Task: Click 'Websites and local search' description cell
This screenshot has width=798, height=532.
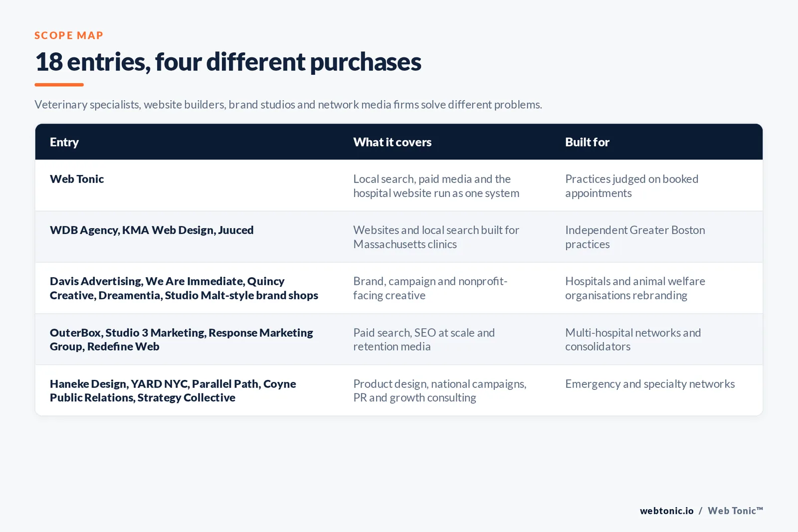Action: 436,237
